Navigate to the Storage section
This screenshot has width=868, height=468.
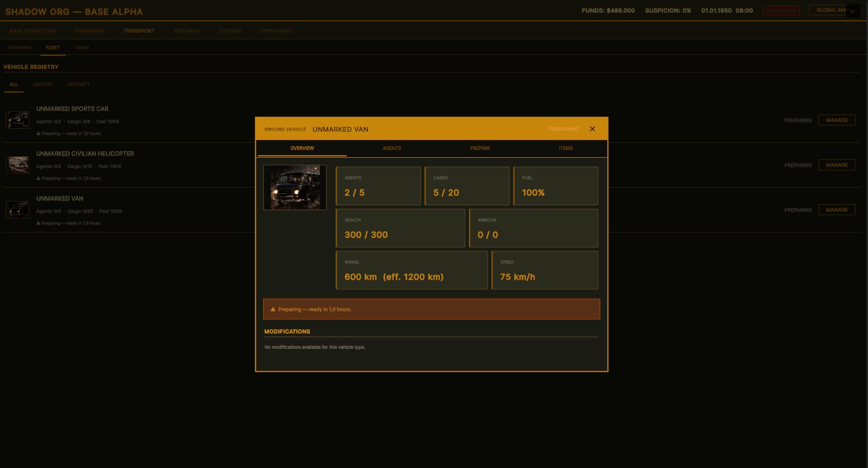pyautogui.click(x=230, y=31)
